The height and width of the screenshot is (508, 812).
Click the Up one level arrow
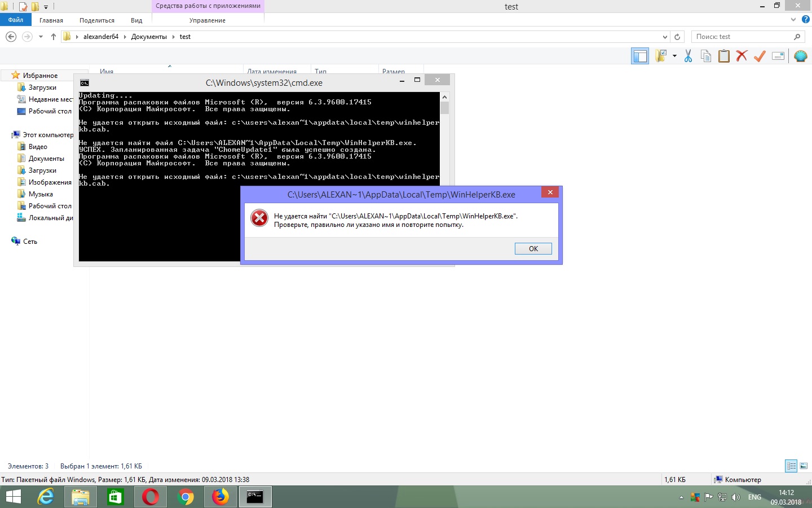point(54,37)
